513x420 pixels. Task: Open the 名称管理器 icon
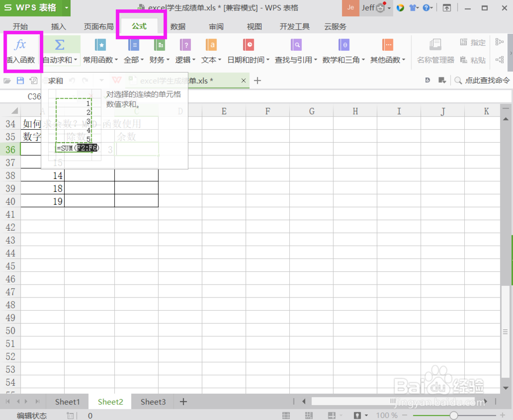click(436, 45)
